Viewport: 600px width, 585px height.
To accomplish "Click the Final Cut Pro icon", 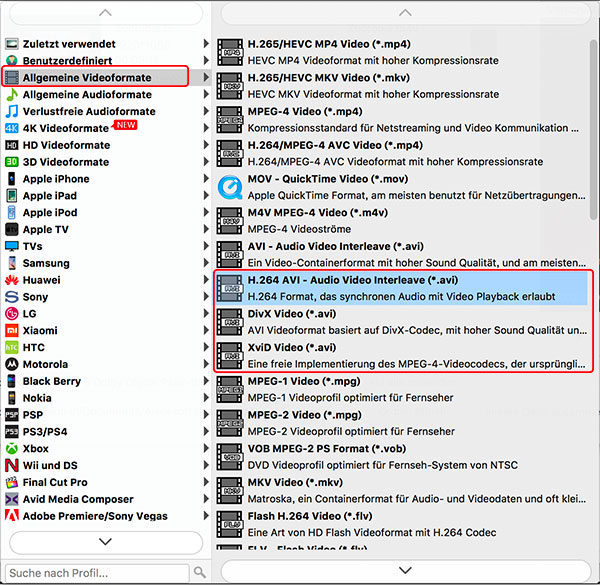I will point(12,482).
